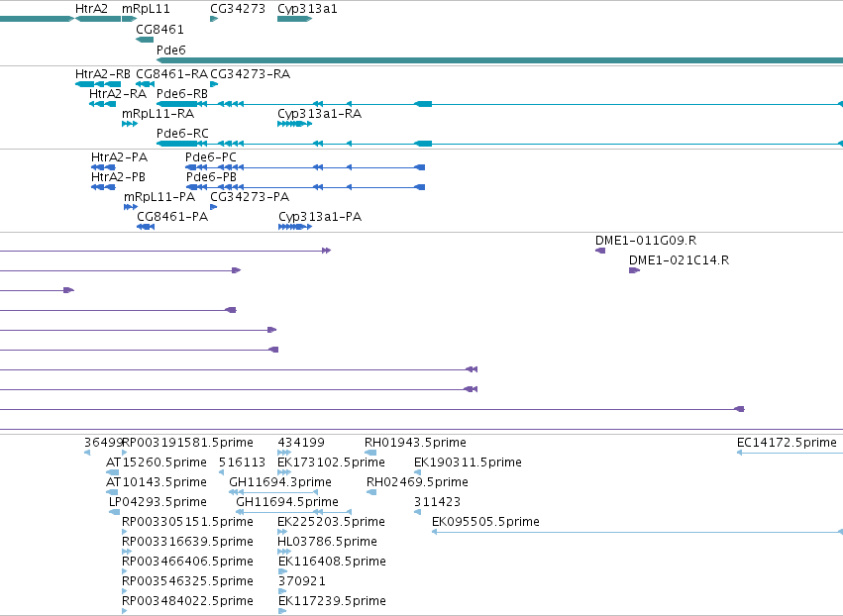Select protein CG8461-PA label
This screenshot has width=843, height=616.
click(x=172, y=217)
